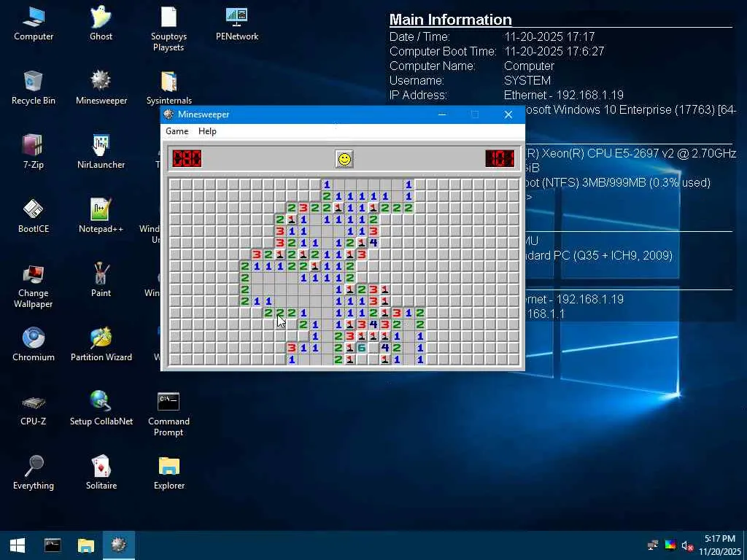Image resolution: width=747 pixels, height=560 pixels.
Task: Click the muted volume tray icon
Action: point(687,545)
